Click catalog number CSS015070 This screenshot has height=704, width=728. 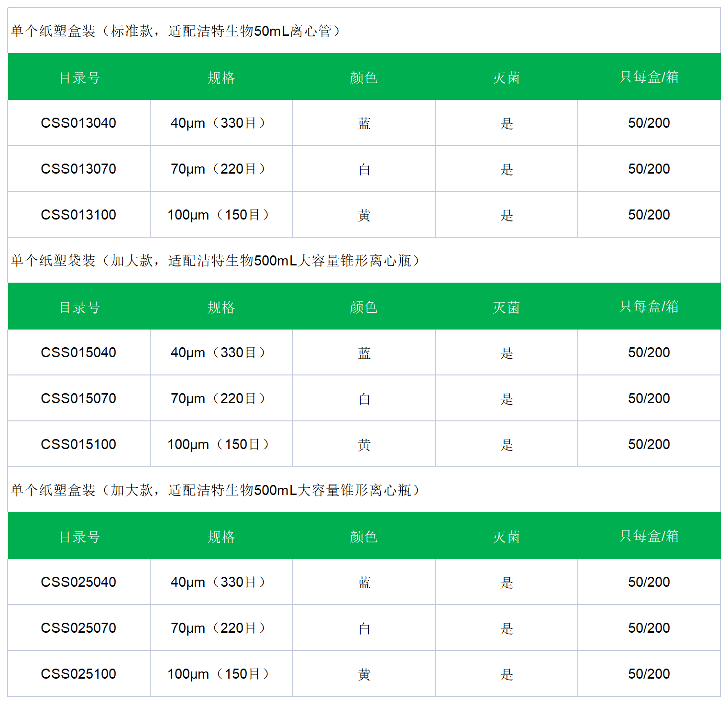78,398
